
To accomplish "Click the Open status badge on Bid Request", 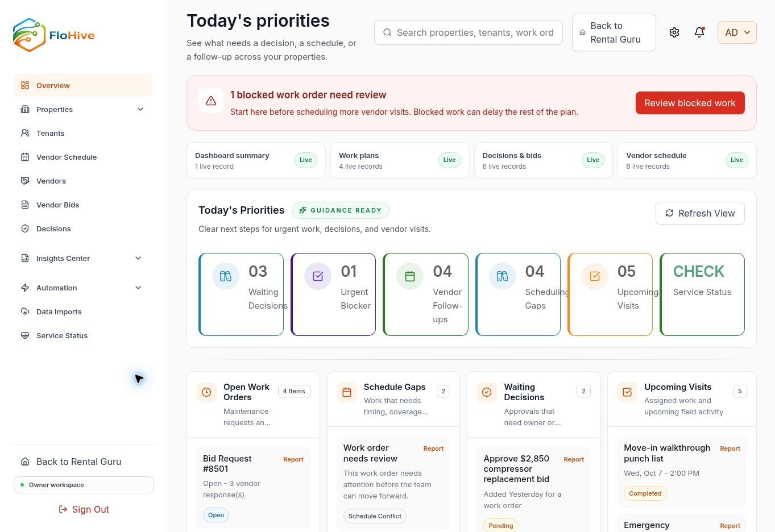I will pyautogui.click(x=216, y=515).
